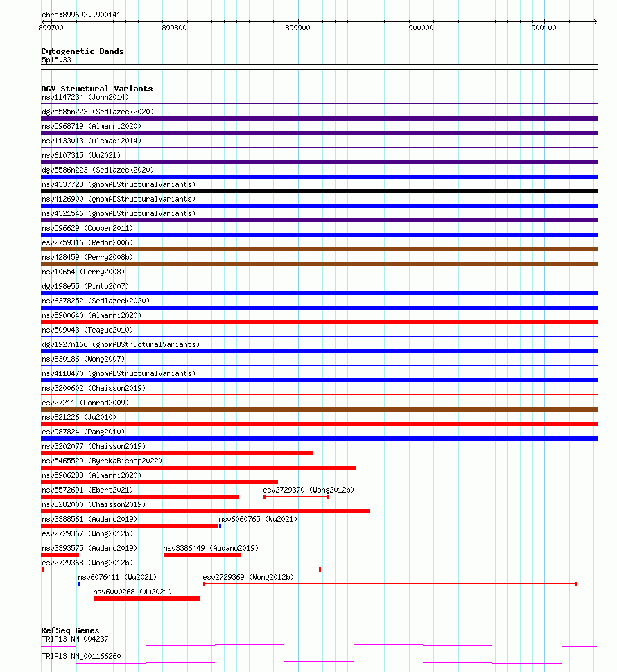Screen dimensions: 617x672
Task: Open nsv821226 (Ju2010) variant label
Action: 79,418
